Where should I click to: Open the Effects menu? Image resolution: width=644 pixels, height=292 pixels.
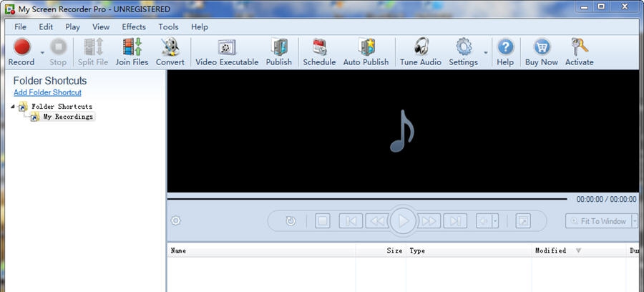134,26
